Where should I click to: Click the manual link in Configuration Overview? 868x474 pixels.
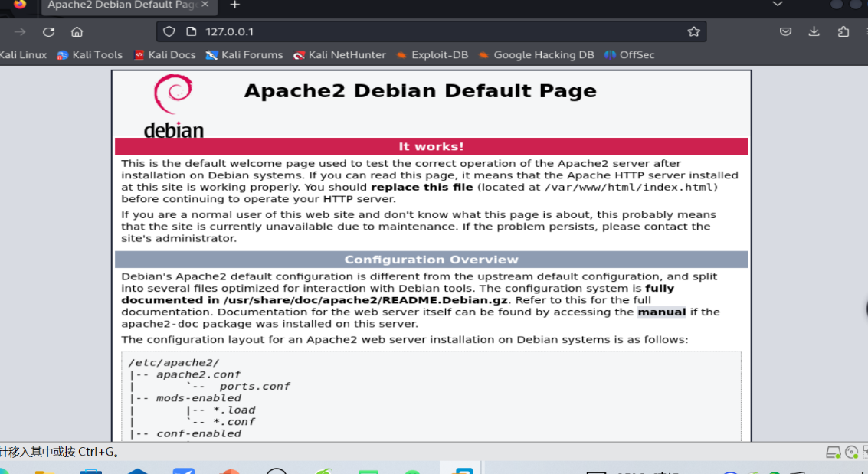pyautogui.click(x=661, y=312)
